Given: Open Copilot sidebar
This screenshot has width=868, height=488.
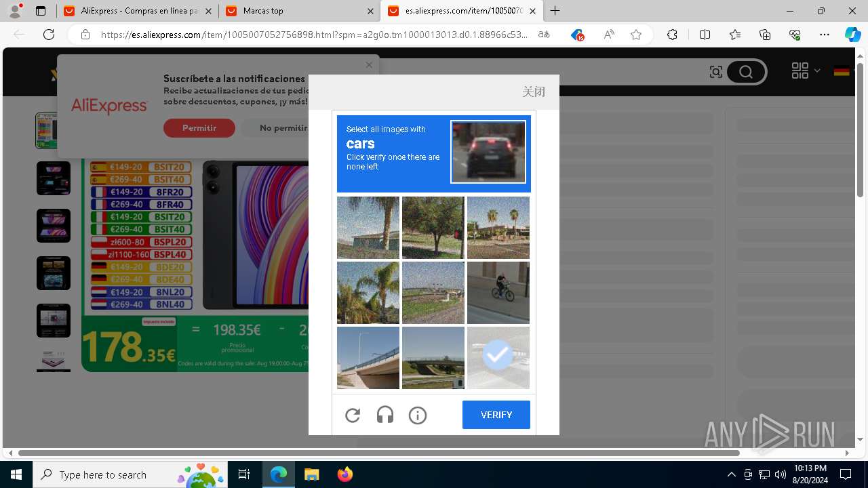Looking at the screenshot, I should [x=852, y=35].
